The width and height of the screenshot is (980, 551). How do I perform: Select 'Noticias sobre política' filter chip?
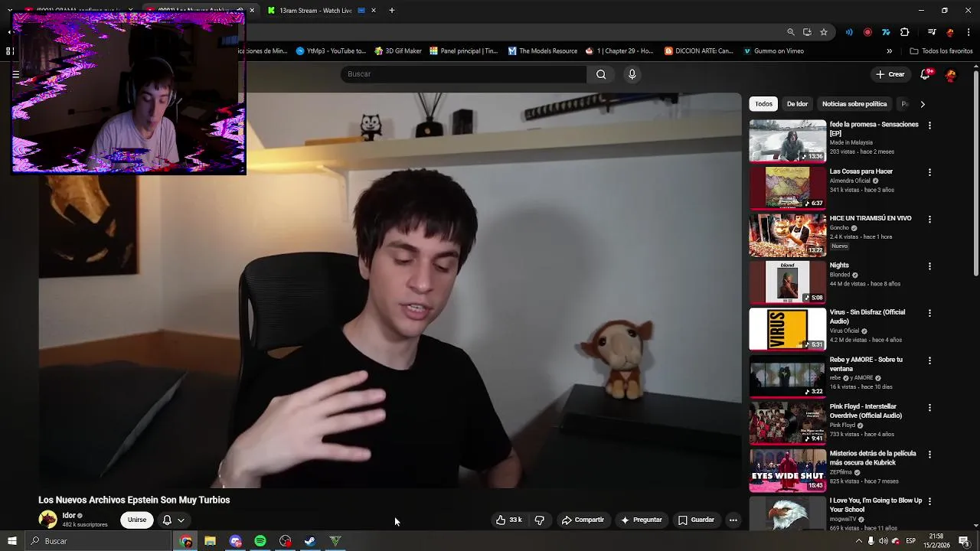click(x=854, y=104)
